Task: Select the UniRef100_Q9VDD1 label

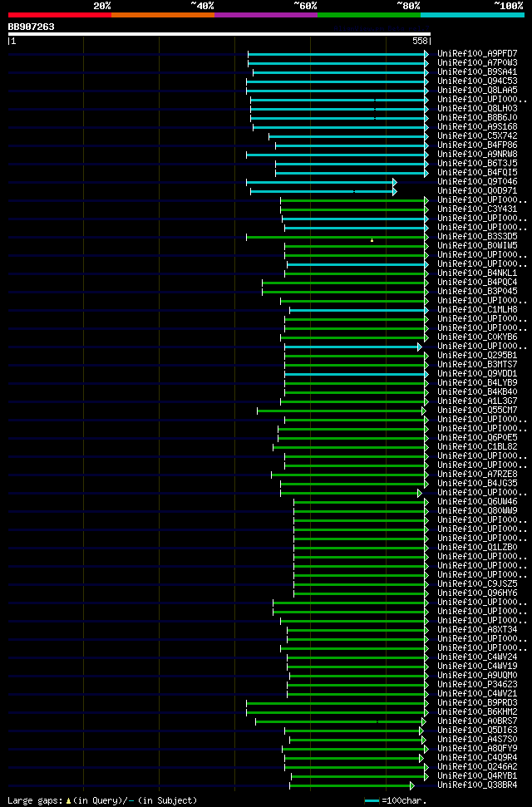Action: click(x=477, y=374)
